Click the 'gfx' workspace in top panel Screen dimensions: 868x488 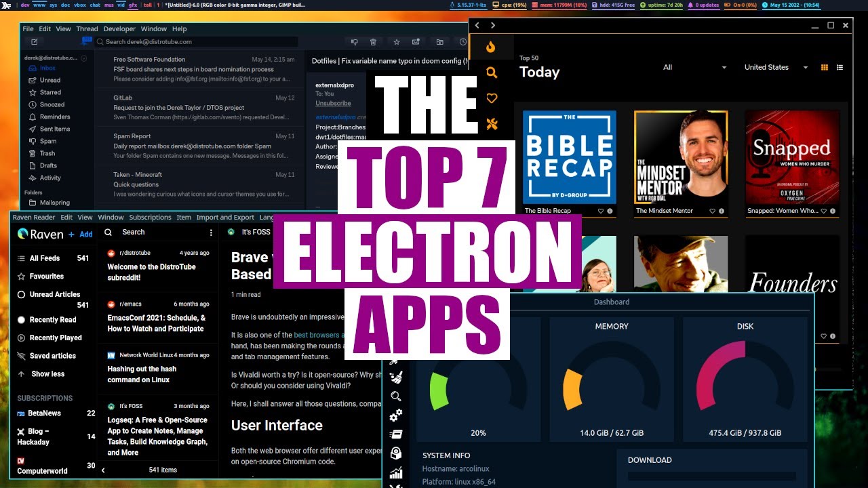(133, 5)
